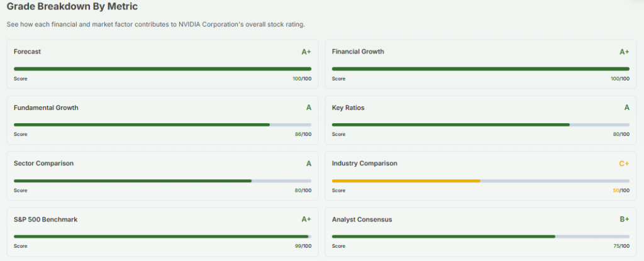Click the A grade on Fundamental Growth card
This screenshot has height=261, width=644.
[309, 108]
